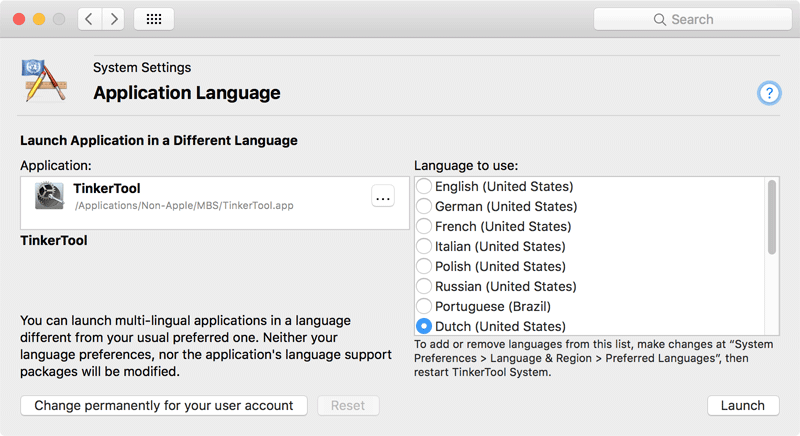Image resolution: width=800 pixels, height=436 pixels.
Task: Select Russian (United States) language
Action: click(424, 286)
